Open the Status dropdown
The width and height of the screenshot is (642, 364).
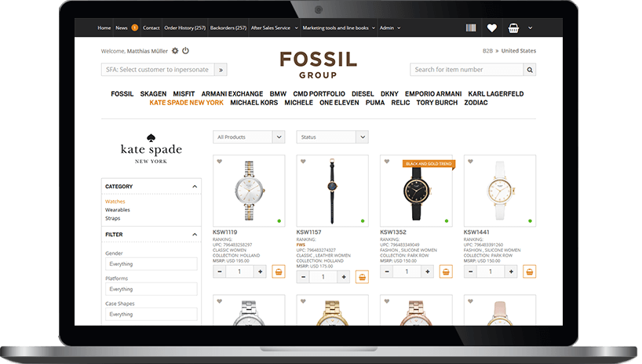(333, 137)
